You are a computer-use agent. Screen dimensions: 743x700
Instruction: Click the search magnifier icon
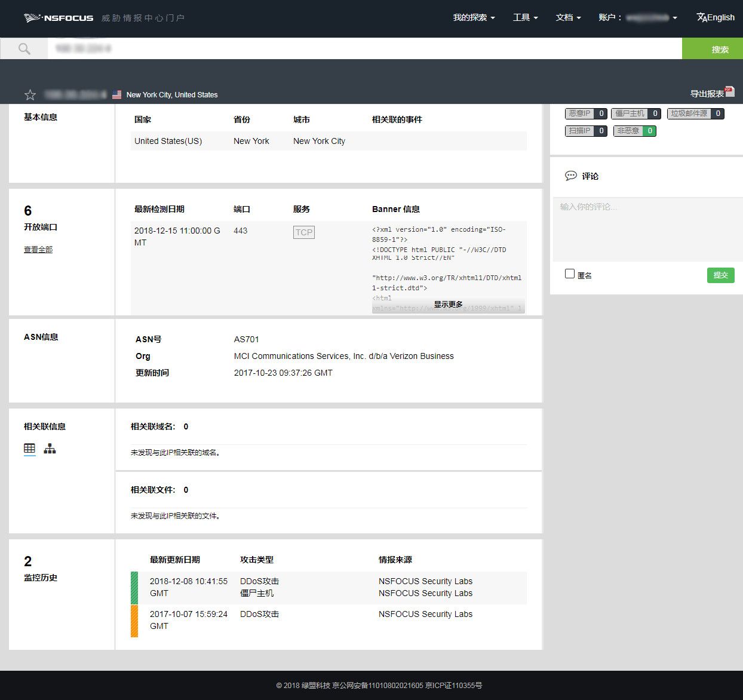(24, 49)
